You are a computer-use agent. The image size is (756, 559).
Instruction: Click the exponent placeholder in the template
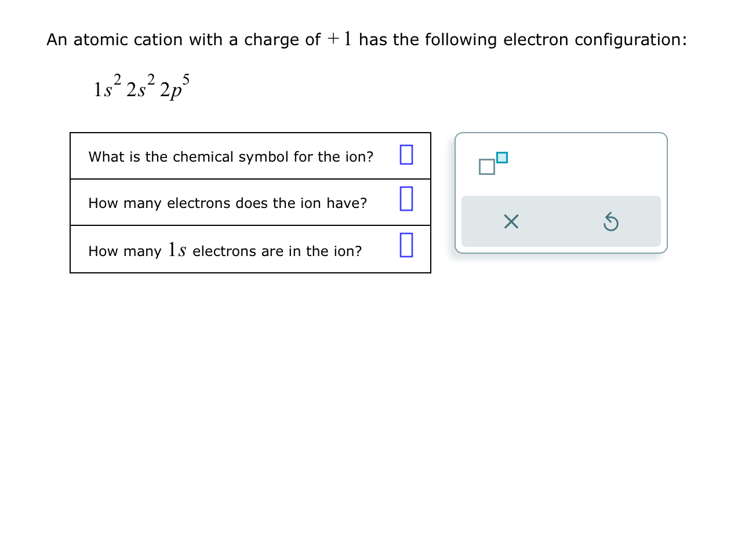click(502, 157)
